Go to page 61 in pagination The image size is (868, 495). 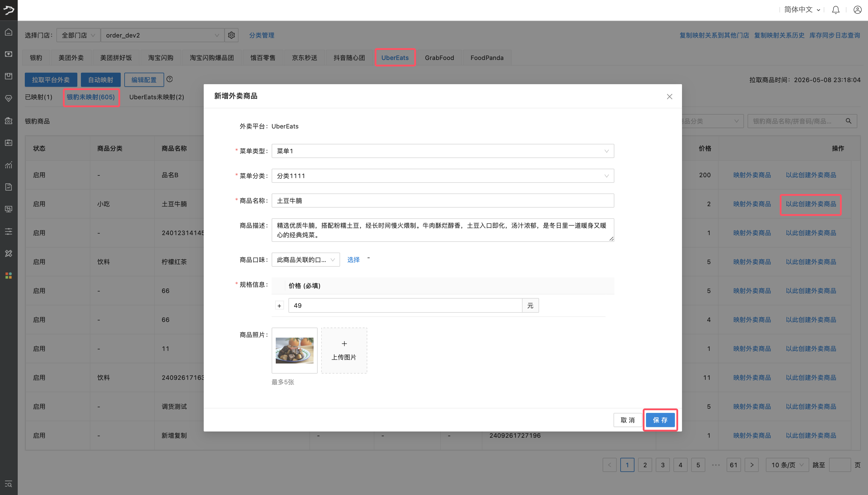[734, 465]
